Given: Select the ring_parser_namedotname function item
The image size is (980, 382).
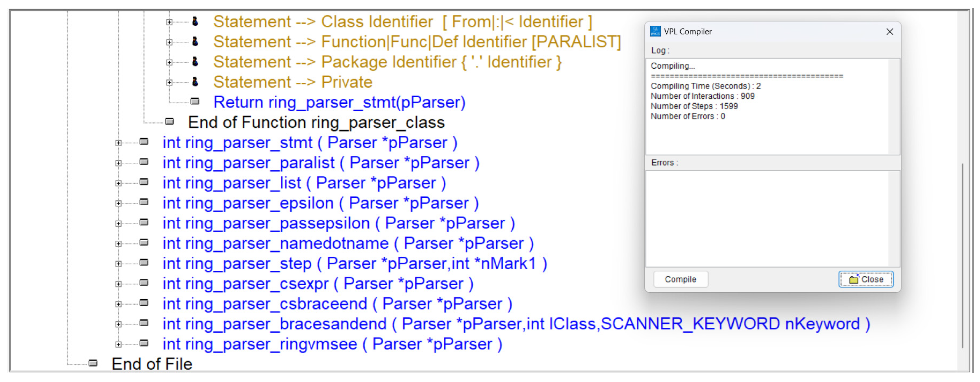Looking at the screenshot, I should coord(348,244).
